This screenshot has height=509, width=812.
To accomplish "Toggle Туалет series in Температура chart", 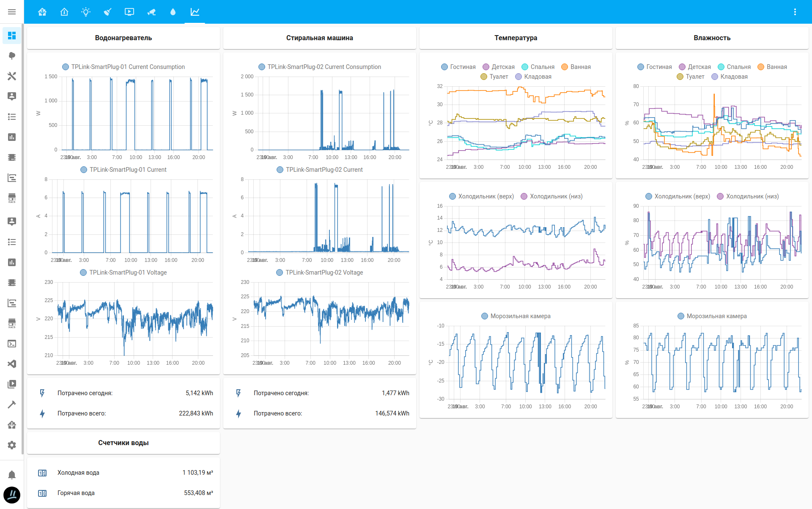I will tap(494, 77).
